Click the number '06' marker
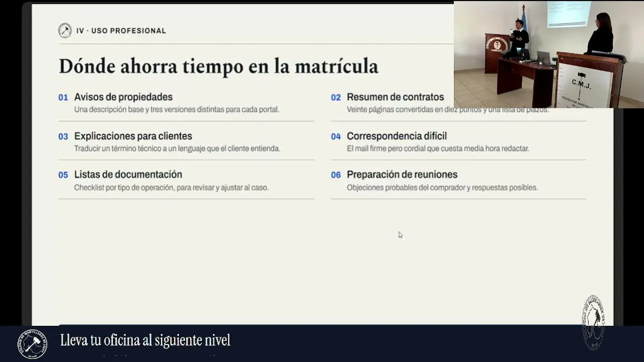The image size is (644, 362). pyautogui.click(x=336, y=175)
